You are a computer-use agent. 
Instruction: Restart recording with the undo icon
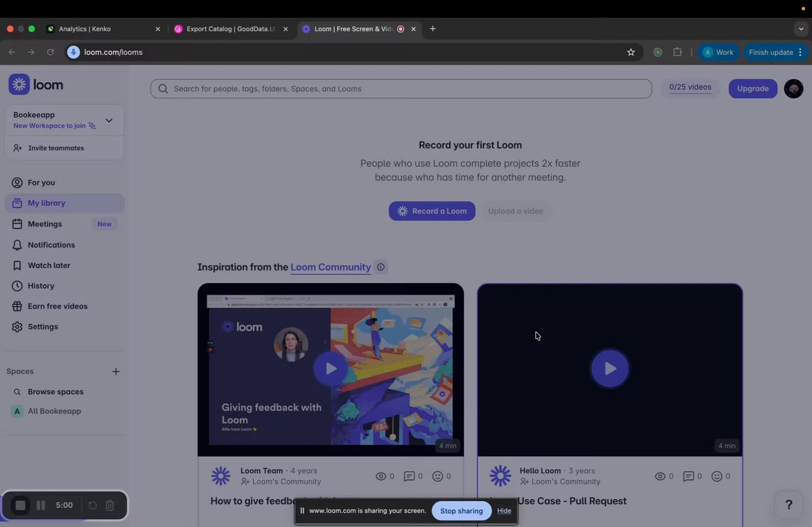[x=93, y=505]
